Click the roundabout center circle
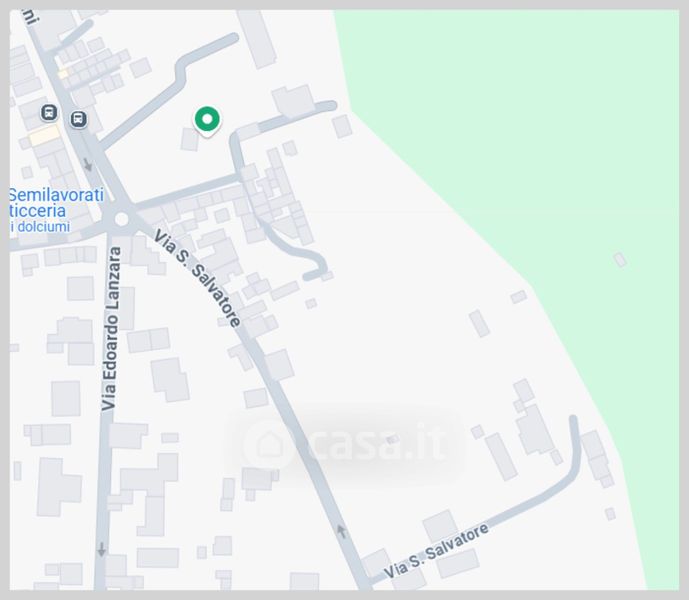Viewport: 689px width, 600px height. point(121,218)
